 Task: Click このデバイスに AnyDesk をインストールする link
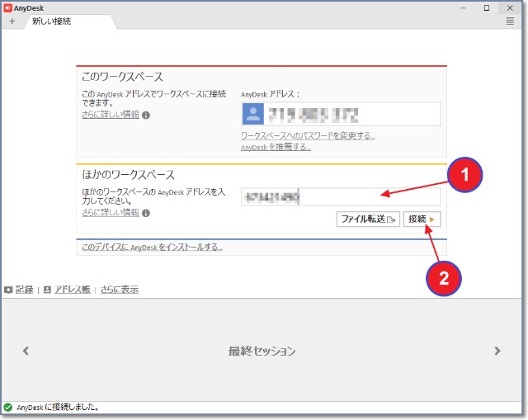click(152, 247)
